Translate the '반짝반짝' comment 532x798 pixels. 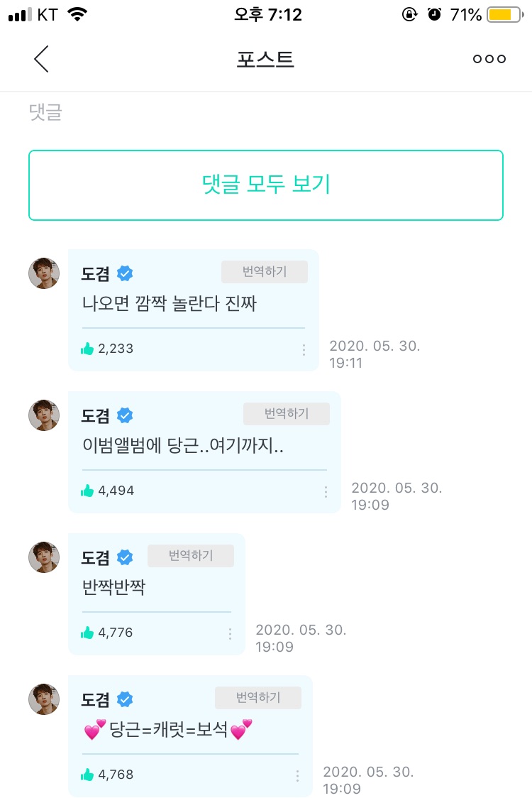point(190,556)
